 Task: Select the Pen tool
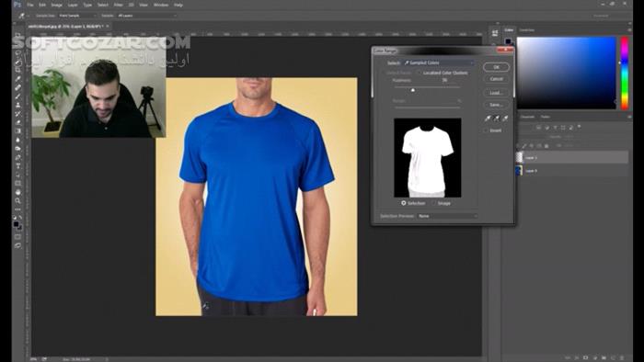tap(17, 157)
